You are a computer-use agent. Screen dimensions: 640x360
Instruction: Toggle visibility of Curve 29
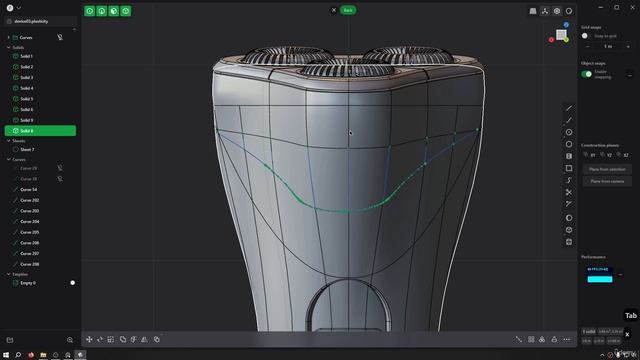click(60, 168)
